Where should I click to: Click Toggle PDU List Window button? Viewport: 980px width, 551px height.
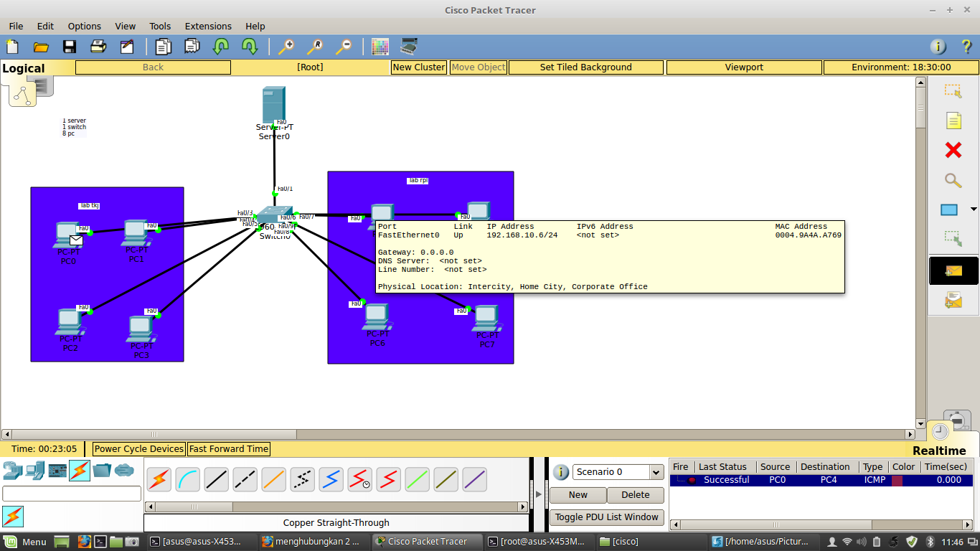pos(607,517)
